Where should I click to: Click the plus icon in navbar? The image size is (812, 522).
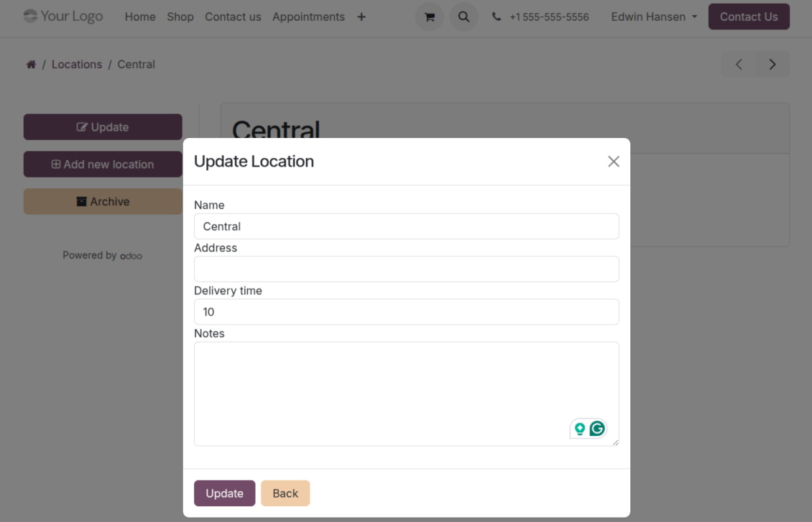pos(361,17)
